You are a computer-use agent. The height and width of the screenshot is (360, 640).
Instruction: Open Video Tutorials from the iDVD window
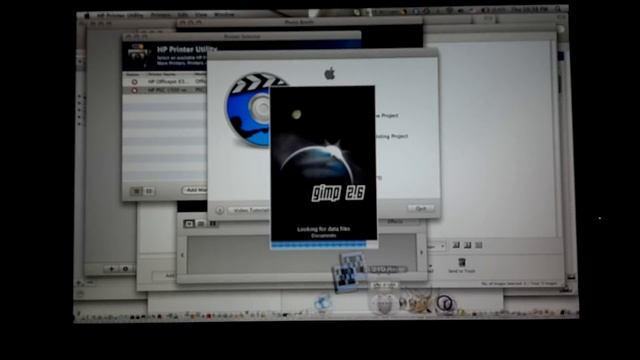(249, 210)
